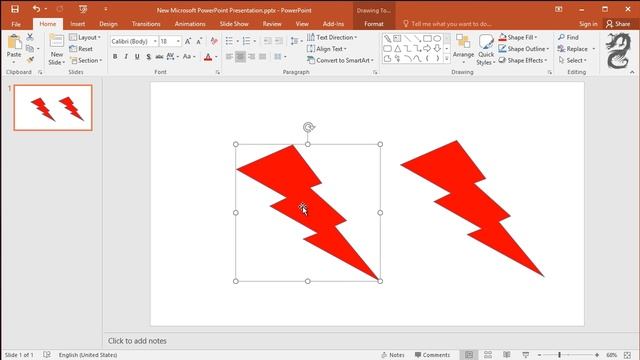This screenshot has height=360, width=640.
Task: Open the Section dropdown
Action: [x=85, y=60]
